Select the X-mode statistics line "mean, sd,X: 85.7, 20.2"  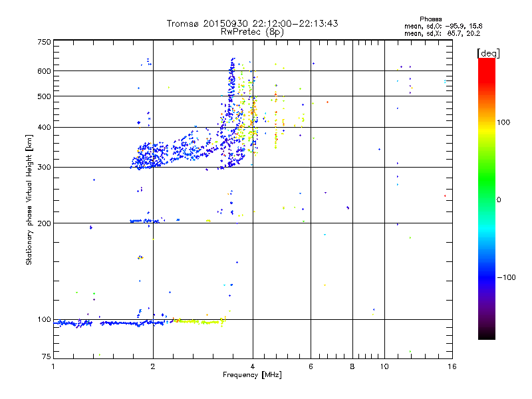click(x=442, y=33)
